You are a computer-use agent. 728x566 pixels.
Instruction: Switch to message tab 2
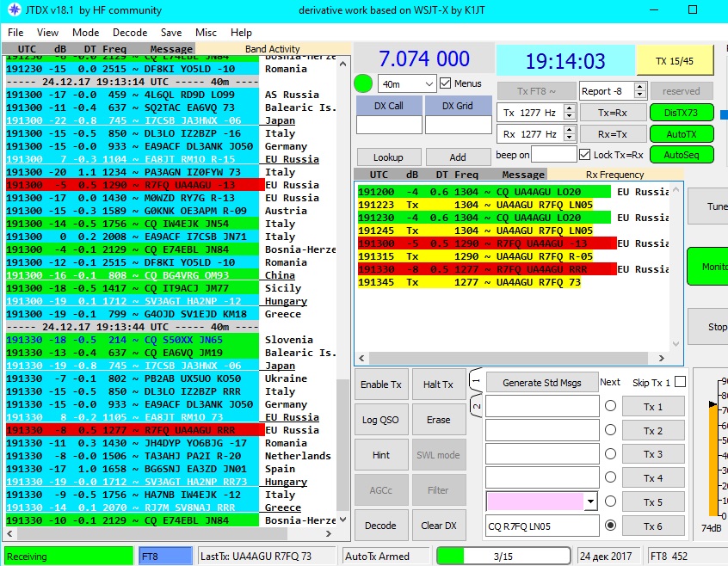(476, 406)
